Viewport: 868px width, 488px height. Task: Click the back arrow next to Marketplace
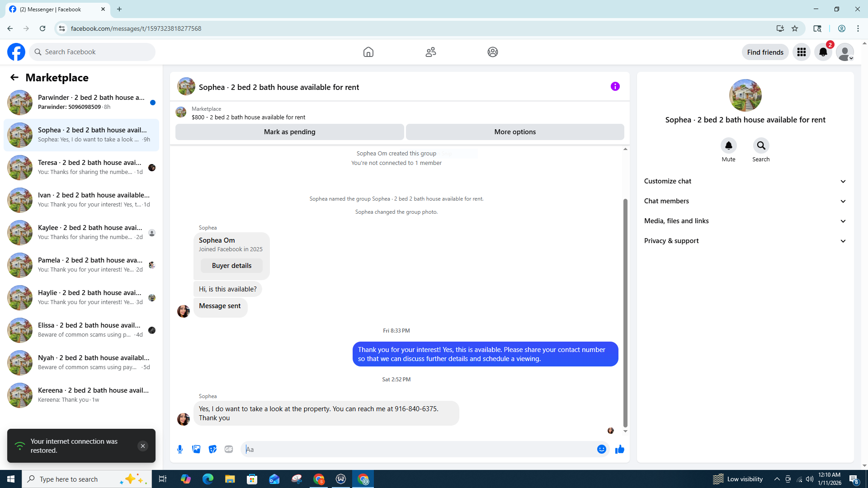coord(14,77)
